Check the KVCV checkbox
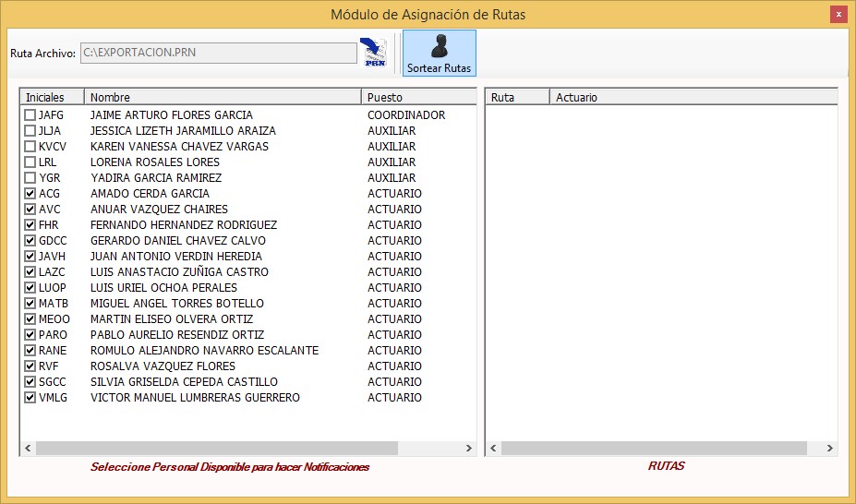 tap(30, 147)
